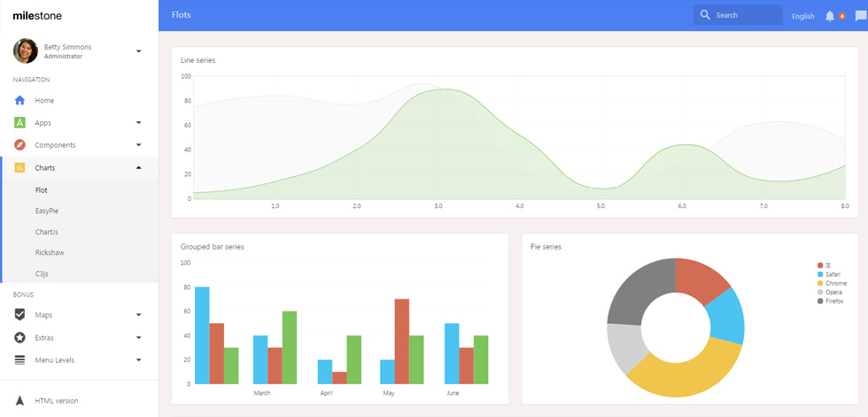Click the Components navigation label
Viewport: 868px width, 417px height.
tap(55, 145)
